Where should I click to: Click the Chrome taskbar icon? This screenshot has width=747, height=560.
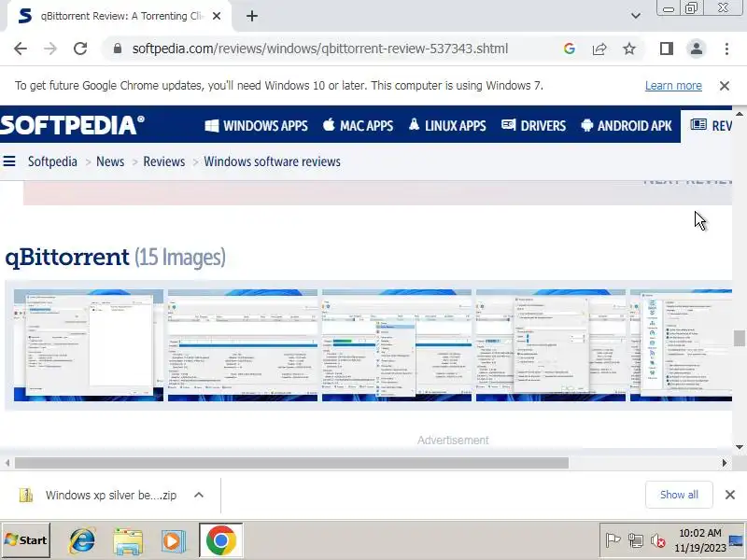click(x=221, y=540)
